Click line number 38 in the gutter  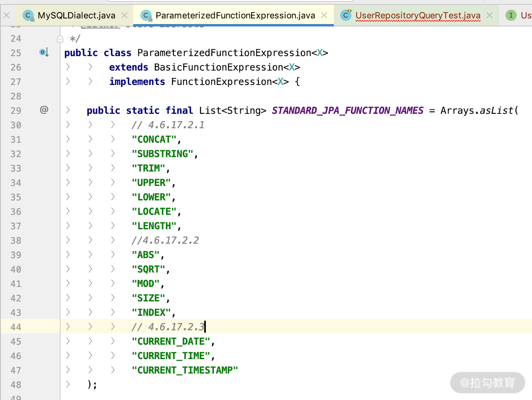pyautogui.click(x=16, y=240)
